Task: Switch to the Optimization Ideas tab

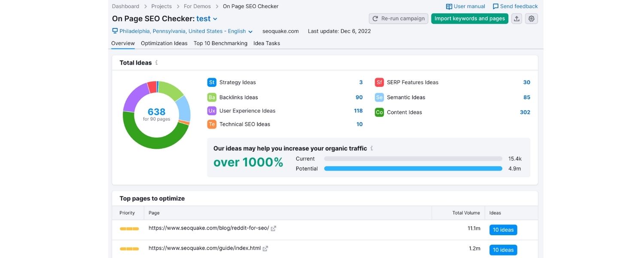Action: 164,43
